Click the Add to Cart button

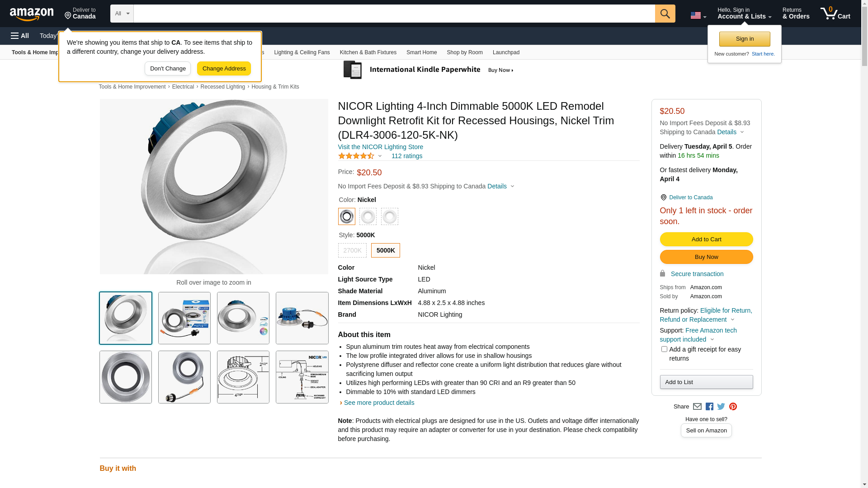(x=706, y=239)
